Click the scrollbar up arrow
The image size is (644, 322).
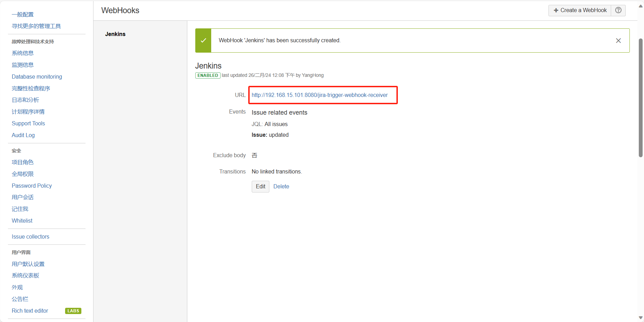641,6
